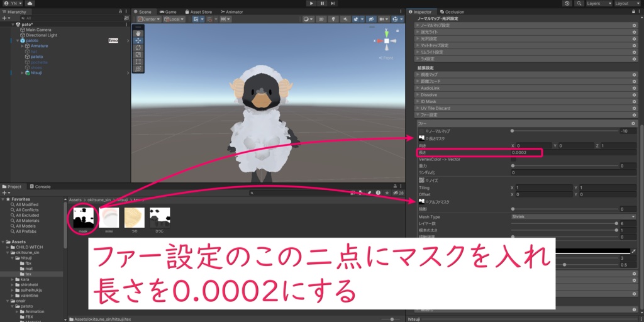Image resolution: width=644 pixels, height=322 pixels.
Task: Select the Rect transform tool
Action: tap(138, 62)
